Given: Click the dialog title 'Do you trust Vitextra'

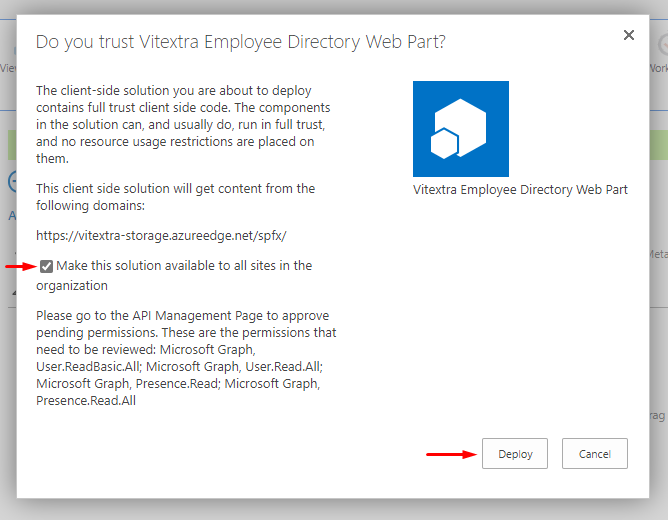Looking at the screenshot, I should pos(241,42).
